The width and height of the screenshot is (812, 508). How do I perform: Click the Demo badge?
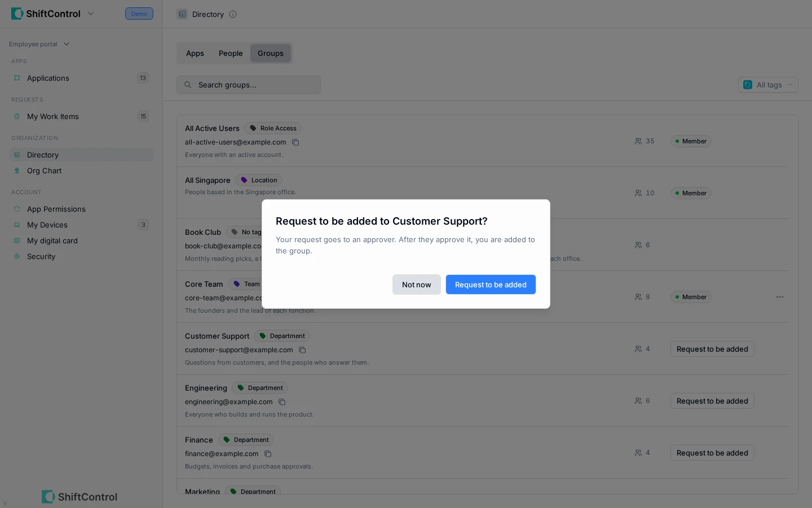tap(139, 14)
